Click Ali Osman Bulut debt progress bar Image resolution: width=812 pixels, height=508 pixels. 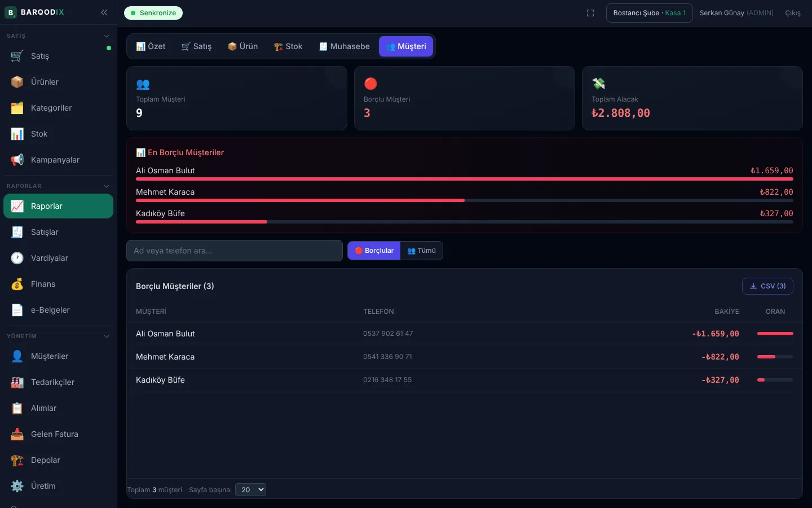coord(465,179)
